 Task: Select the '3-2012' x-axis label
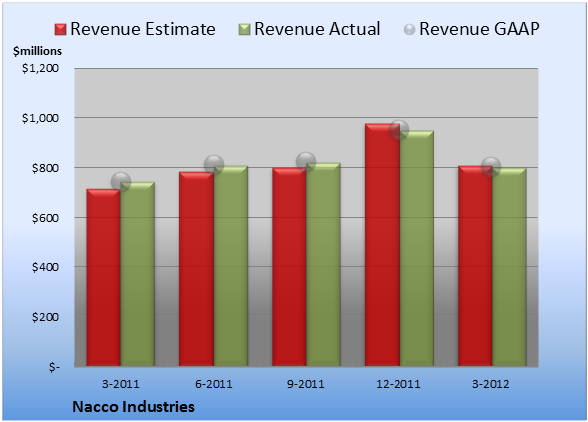pyautogui.click(x=491, y=384)
